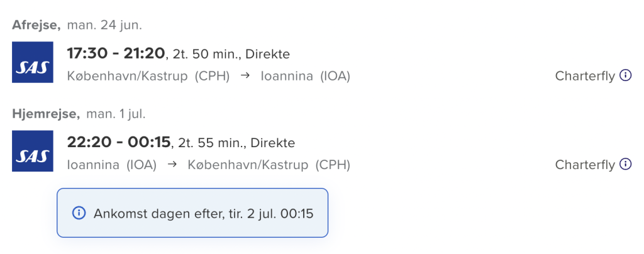Click the 'Ankomst dagen efter' notice box
Image resolution: width=644 pixels, height=254 pixels.
pyautogui.click(x=192, y=213)
